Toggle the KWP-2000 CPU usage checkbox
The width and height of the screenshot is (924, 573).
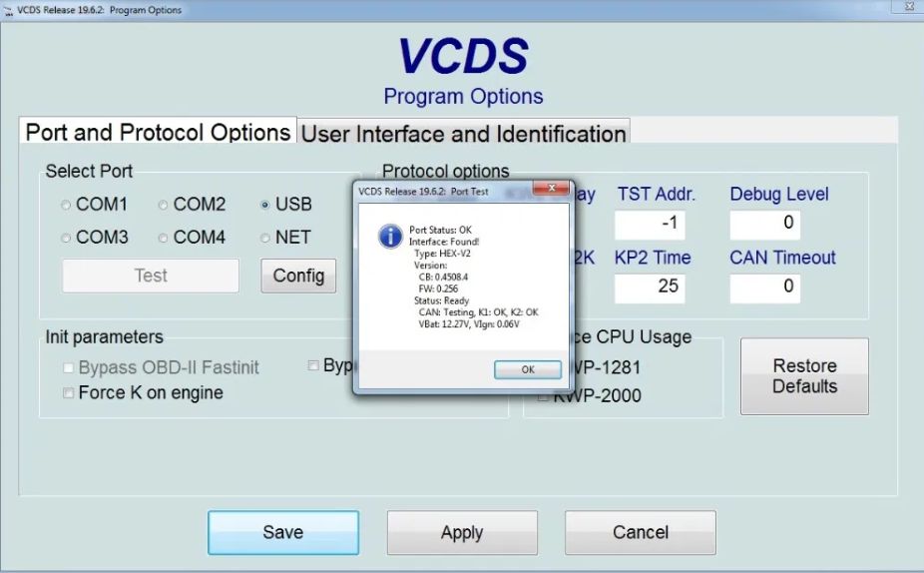coord(543,396)
